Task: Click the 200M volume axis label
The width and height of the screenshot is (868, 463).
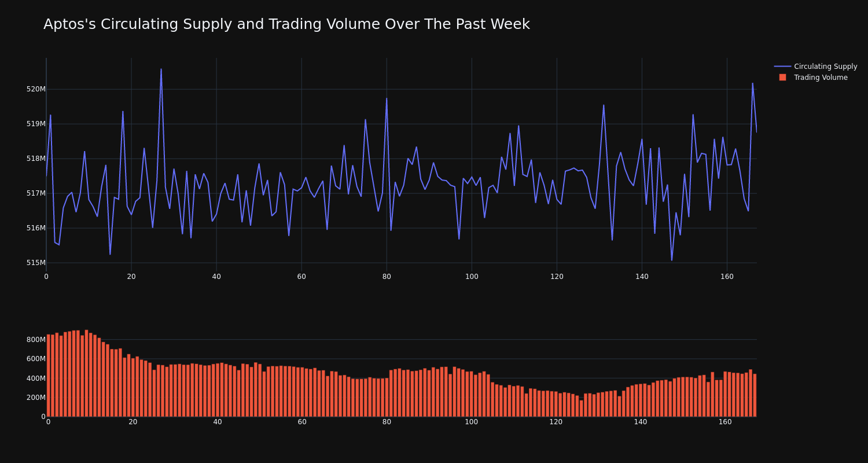Action: pos(36,398)
